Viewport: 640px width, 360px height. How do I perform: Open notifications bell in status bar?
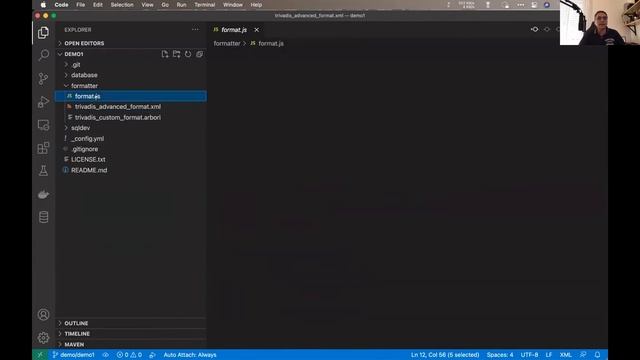[597, 355]
